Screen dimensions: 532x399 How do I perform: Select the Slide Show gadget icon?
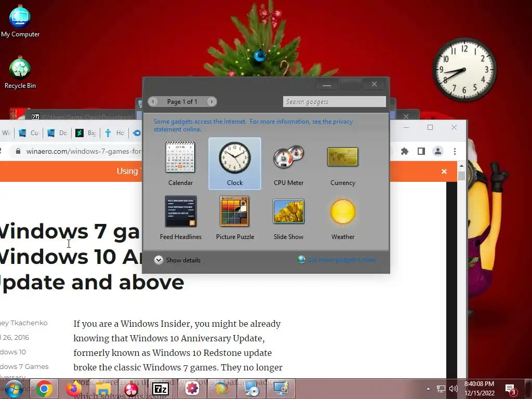pos(289,211)
